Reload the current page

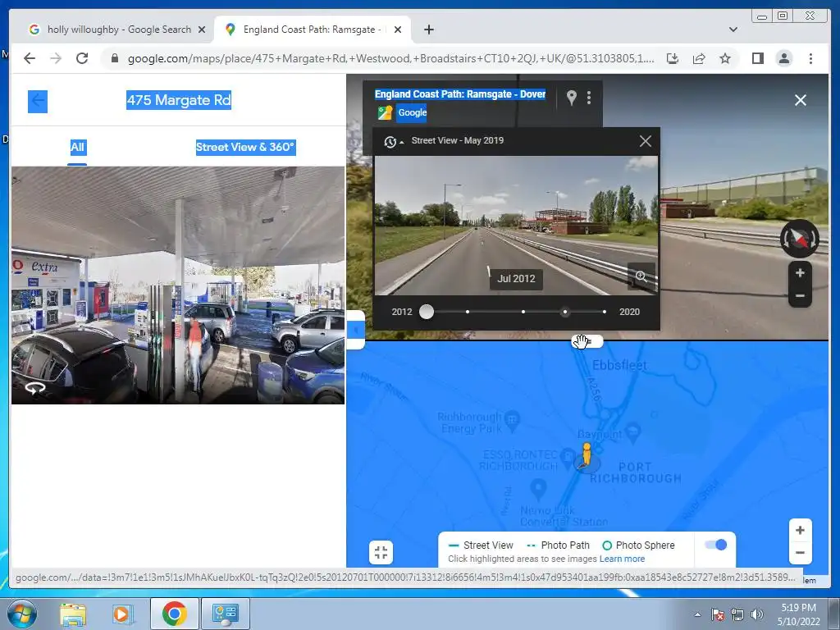click(x=82, y=58)
